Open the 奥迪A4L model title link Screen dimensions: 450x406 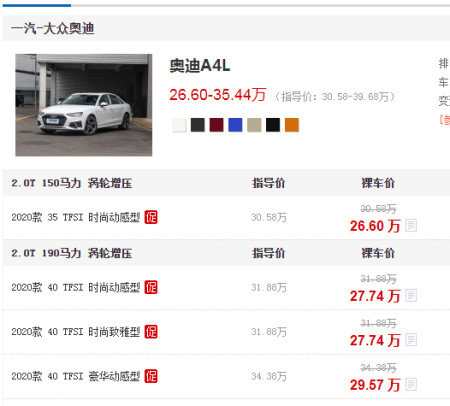[x=200, y=66]
